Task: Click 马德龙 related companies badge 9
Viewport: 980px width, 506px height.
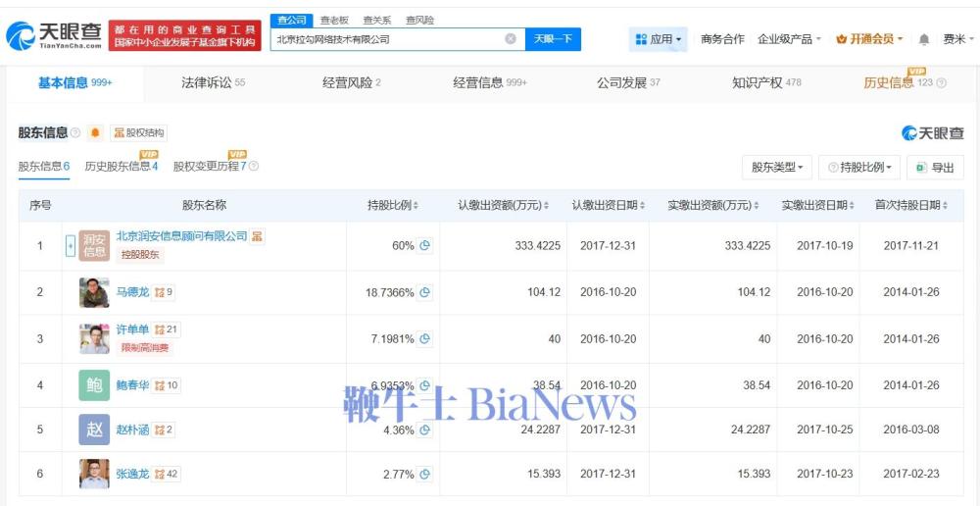Action: click(x=164, y=291)
